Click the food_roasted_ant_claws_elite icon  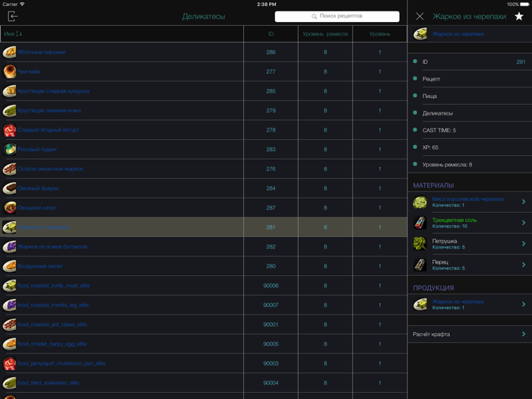tap(9, 325)
